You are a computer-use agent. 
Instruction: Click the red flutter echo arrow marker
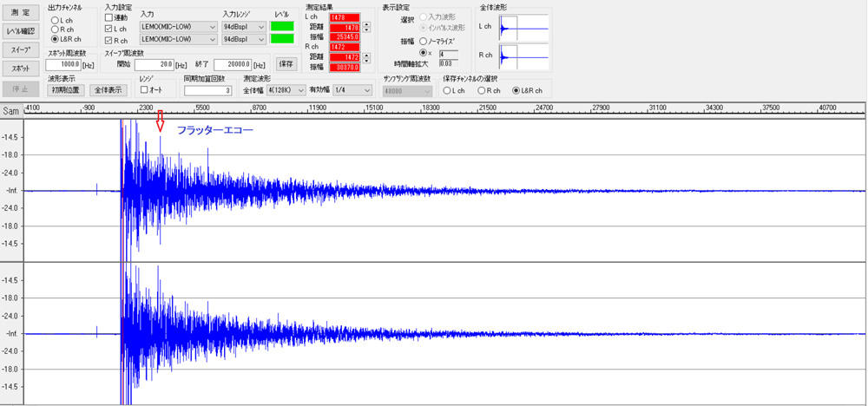160,121
